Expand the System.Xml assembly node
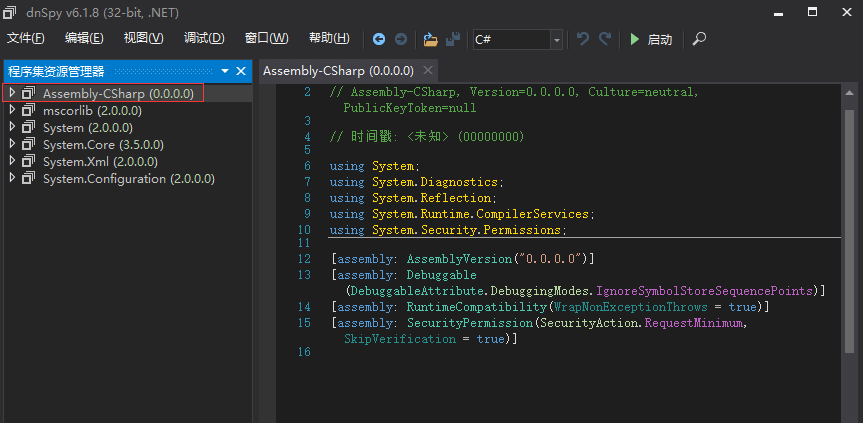This screenshot has width=863, height=423. coord(12,162)
